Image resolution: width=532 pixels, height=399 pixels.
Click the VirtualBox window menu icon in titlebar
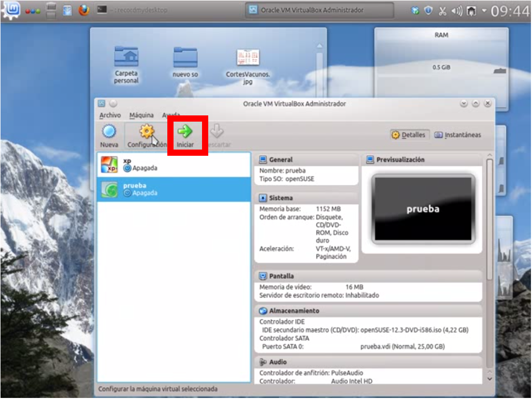pyautogui.click(x=102, y=104)
